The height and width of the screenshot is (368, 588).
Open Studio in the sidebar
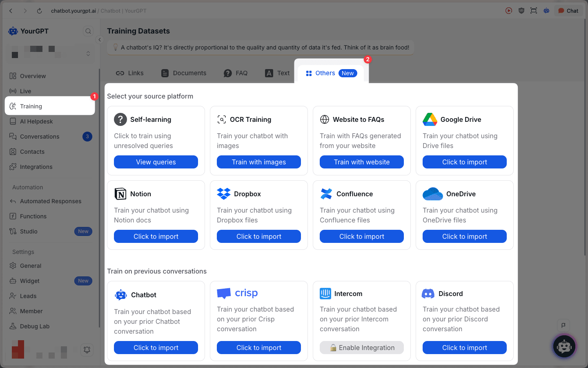point(29,231)
